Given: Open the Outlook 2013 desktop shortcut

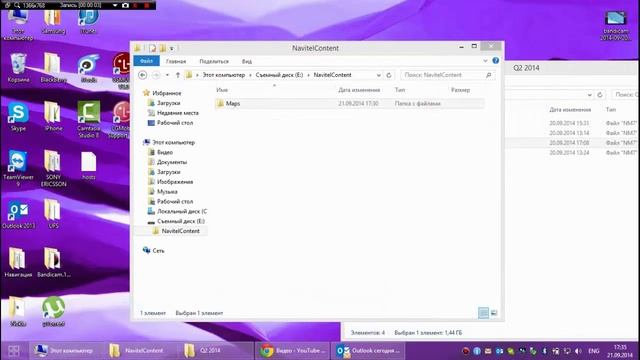Looking at the screenshot, I should [x=18, y=215].
